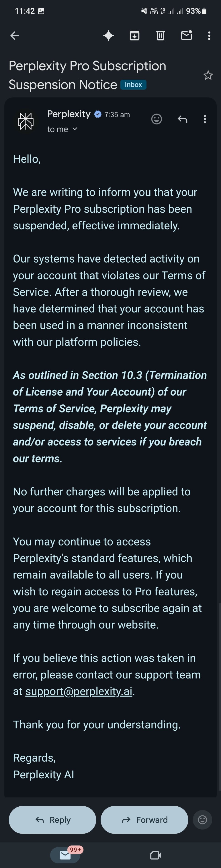Delete the email with trash icon
221x868 pixels.
coord(160,35)
